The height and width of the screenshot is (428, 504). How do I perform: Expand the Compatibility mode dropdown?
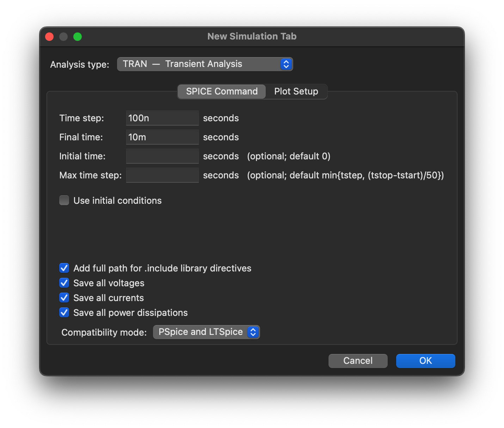206,332
